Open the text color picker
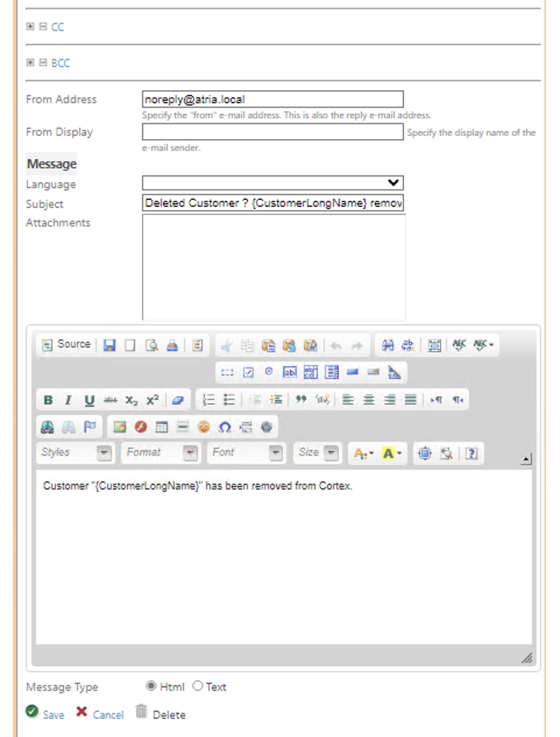The image size is (560, 737). click(361, 453)
